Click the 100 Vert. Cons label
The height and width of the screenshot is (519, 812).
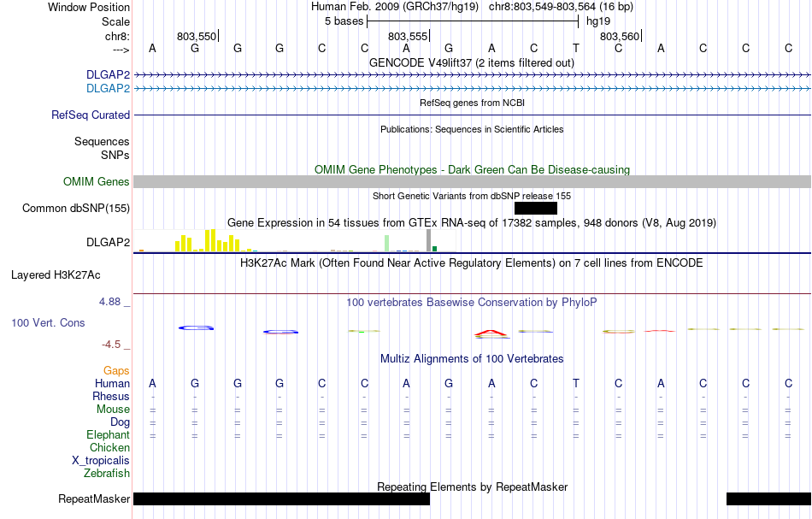[48, 322]
